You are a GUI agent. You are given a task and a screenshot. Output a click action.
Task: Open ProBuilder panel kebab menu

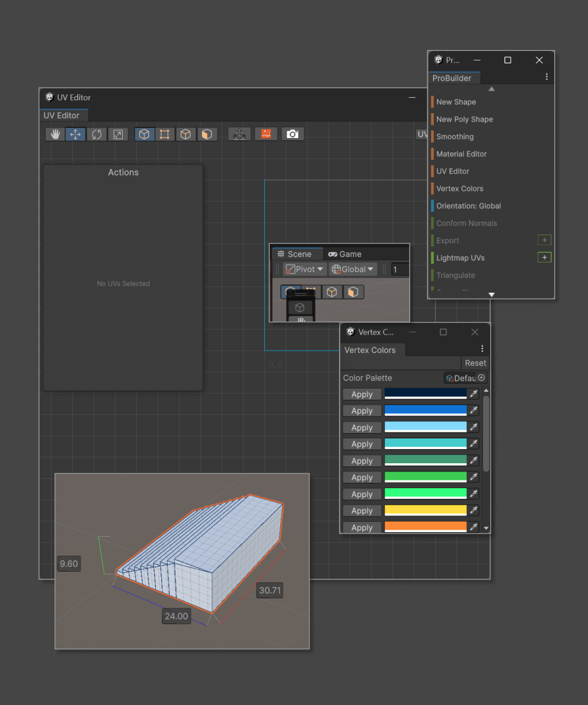coord(547,77)
